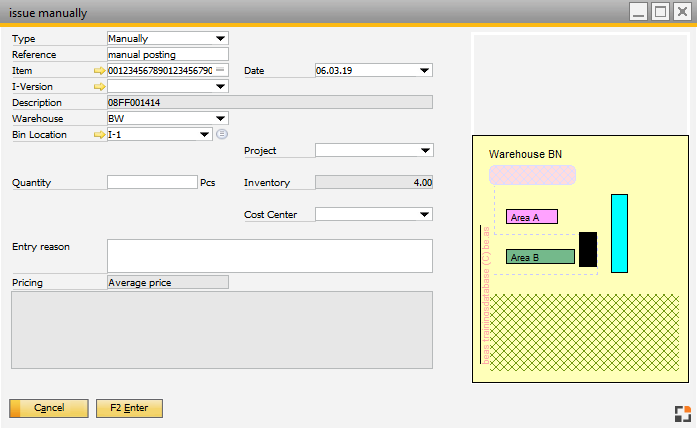Viewport: 697px width, 428px height.
Task: Open the Warehouse dropdown showing BW
Action: 220,118
